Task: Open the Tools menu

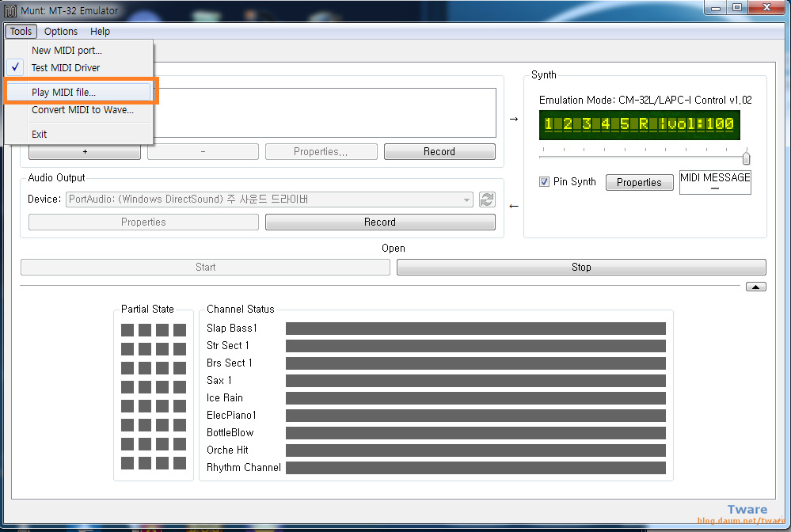Action: pyautogui.click(x=21, y=31)
